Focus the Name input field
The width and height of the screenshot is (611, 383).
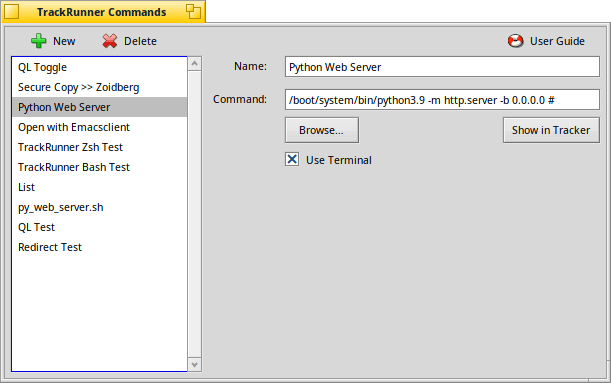442,67
